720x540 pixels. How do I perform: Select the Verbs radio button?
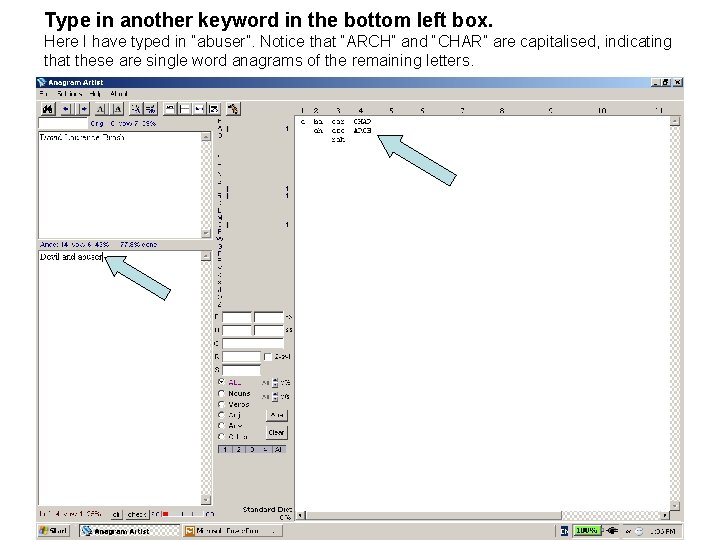pos(221,404)
